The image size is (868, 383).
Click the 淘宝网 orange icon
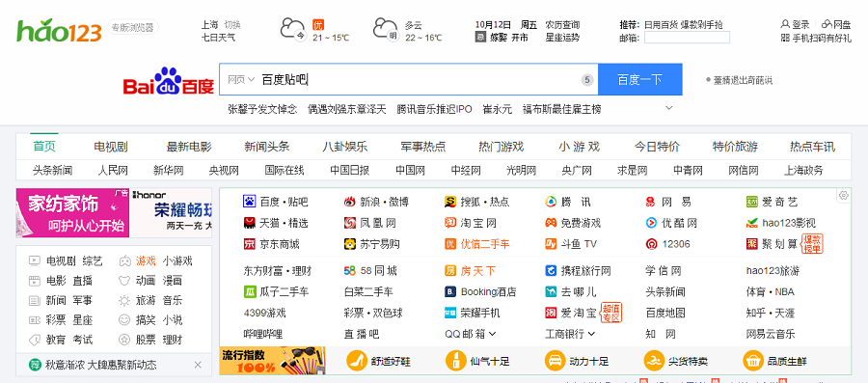point(450,223)
